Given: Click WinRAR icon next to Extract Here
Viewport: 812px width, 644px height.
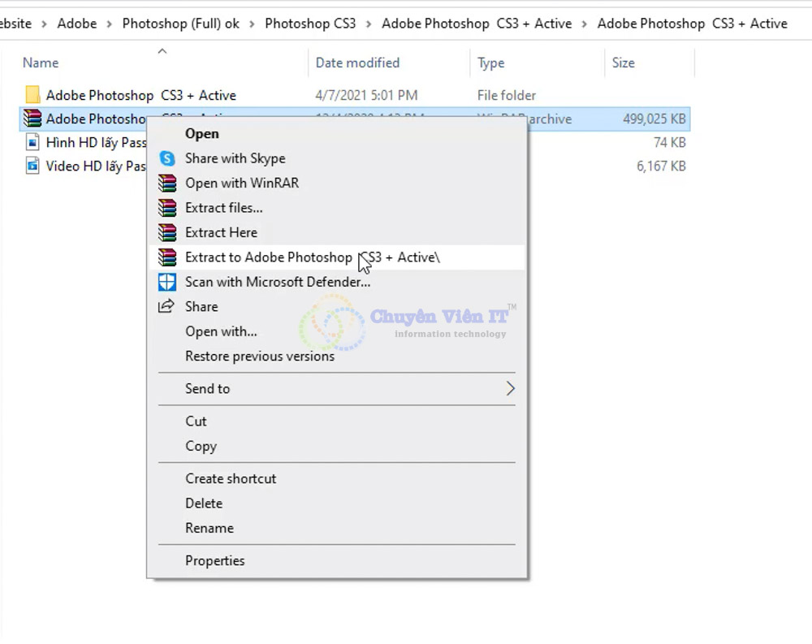Looking at the screenshot, I should point(166,232).
